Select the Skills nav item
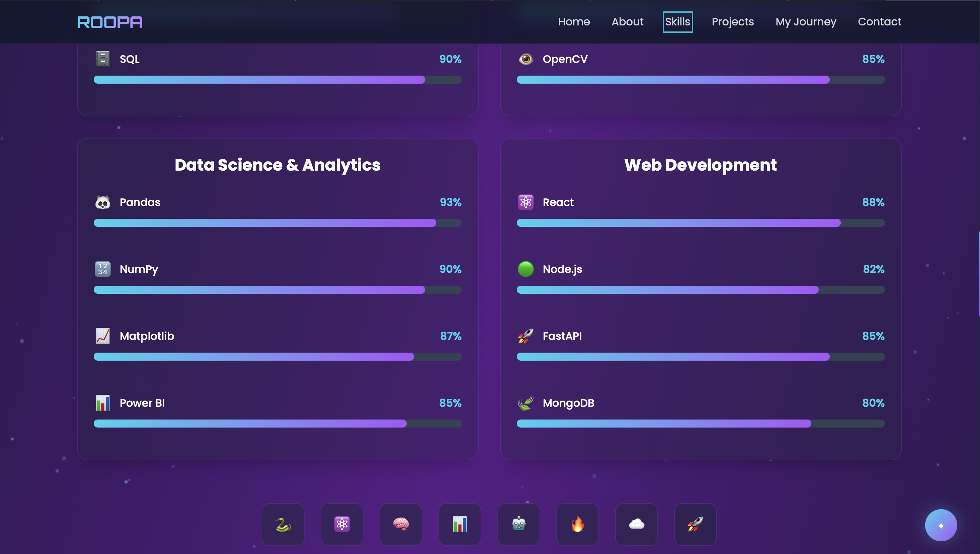 pos(677,22)
